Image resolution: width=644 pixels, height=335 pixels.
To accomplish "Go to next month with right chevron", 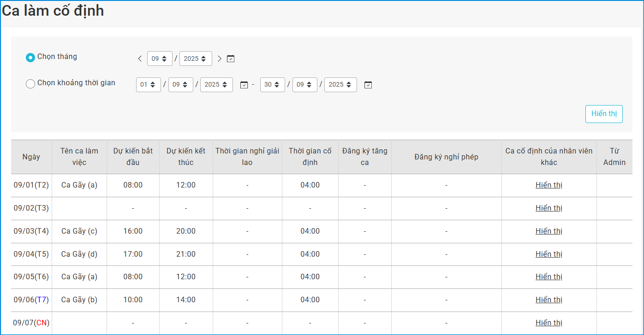I will [220, 59].
